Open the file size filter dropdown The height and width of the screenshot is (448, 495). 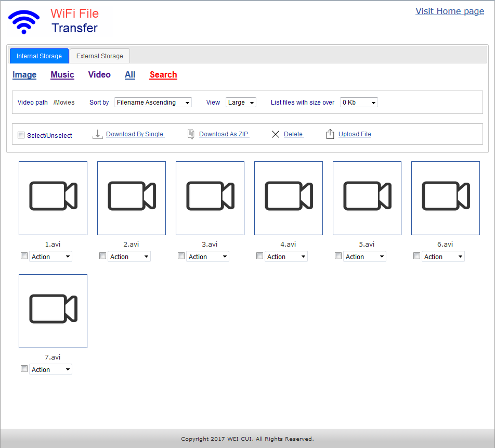coord(359,103)
